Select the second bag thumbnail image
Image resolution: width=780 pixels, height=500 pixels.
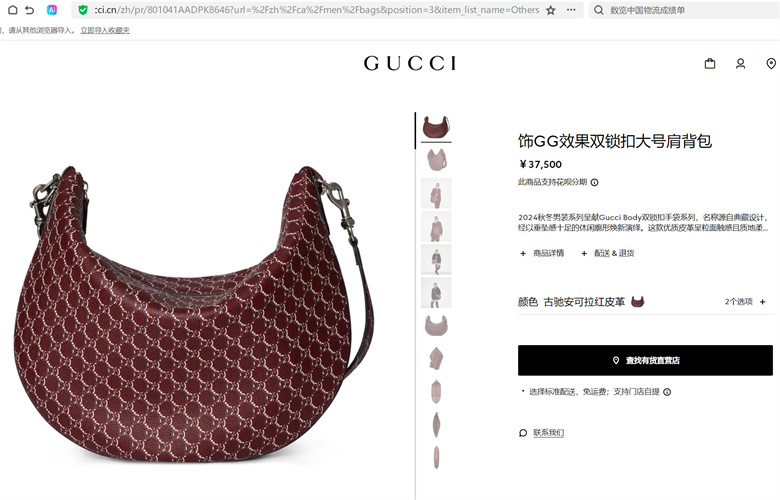436,160
